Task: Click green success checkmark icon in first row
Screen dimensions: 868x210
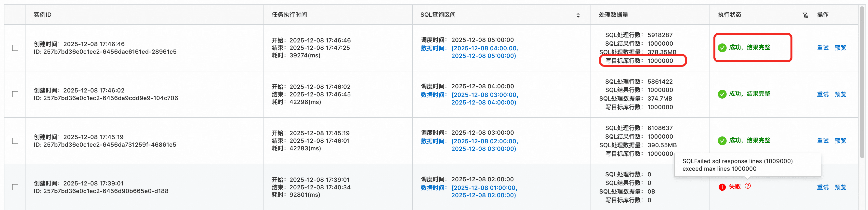Action: [x=722, y=48]
